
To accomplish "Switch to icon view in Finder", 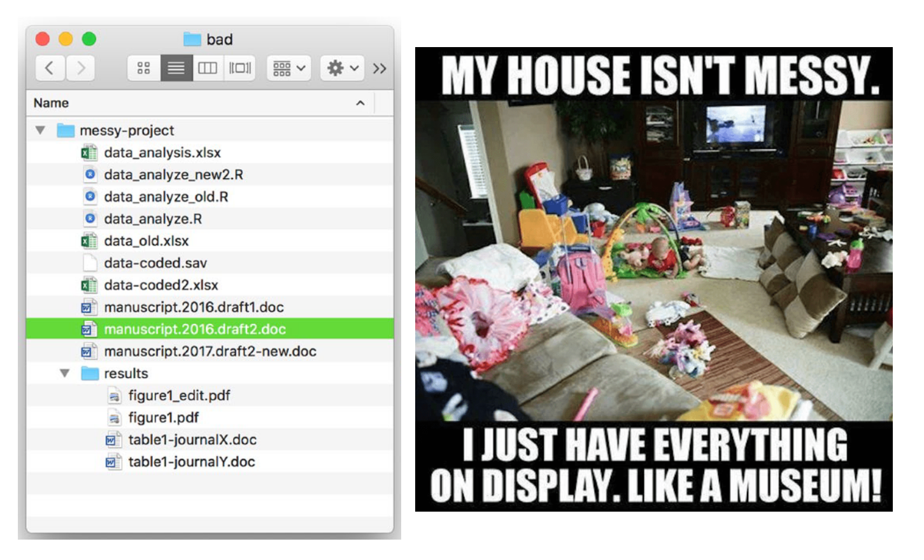I will click(144, 68).
